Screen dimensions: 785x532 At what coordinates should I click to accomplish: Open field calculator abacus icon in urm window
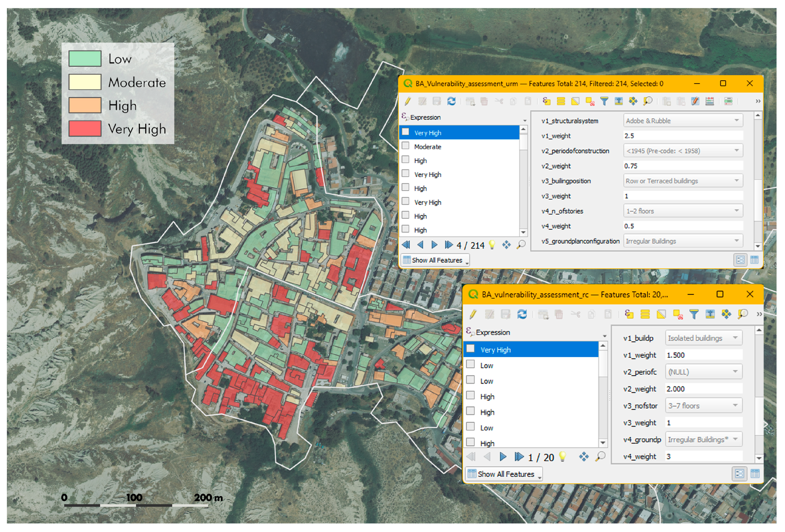709,101
